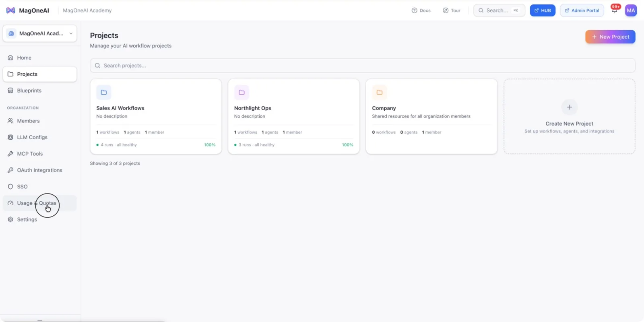Click the OAuth Integrations key icon
This screenshot has width=644, height=322.
(x=10, y=170)
